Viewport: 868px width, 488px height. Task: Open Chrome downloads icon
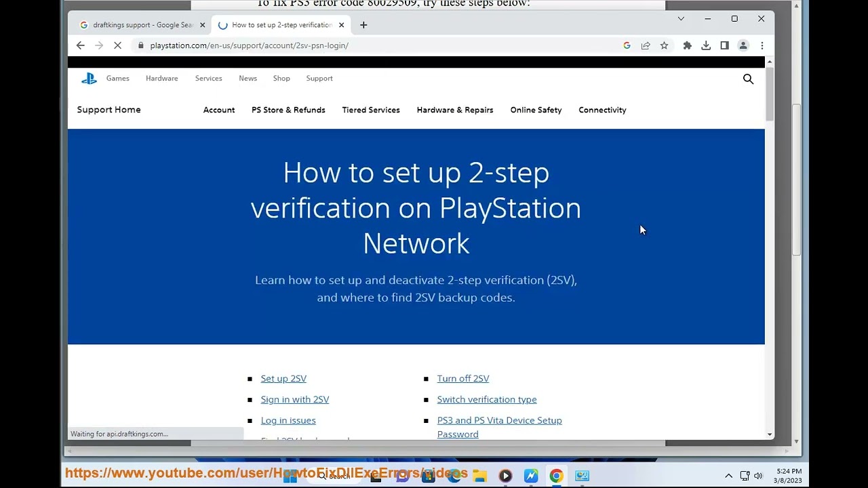[706, 45]
